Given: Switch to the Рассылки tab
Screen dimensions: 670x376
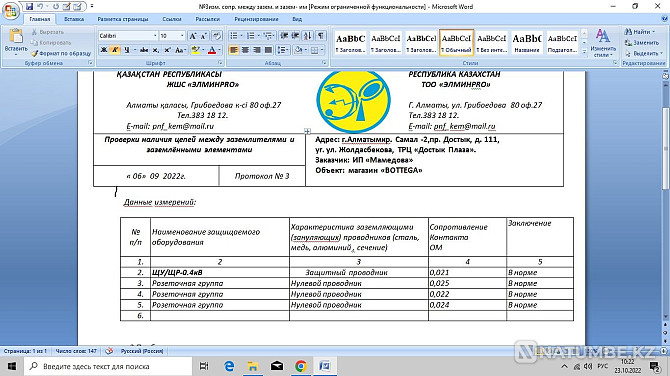Looking at the screenshot, I should click(x=207, y=19).
